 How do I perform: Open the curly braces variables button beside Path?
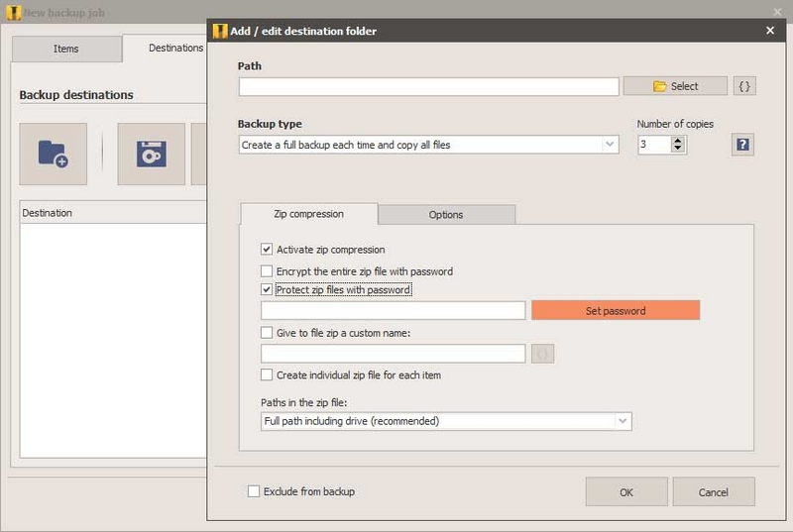[744, 86]
